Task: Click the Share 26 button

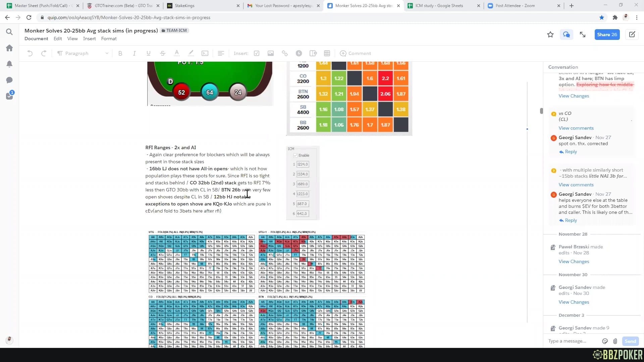Action: click(x=607, y=35)
